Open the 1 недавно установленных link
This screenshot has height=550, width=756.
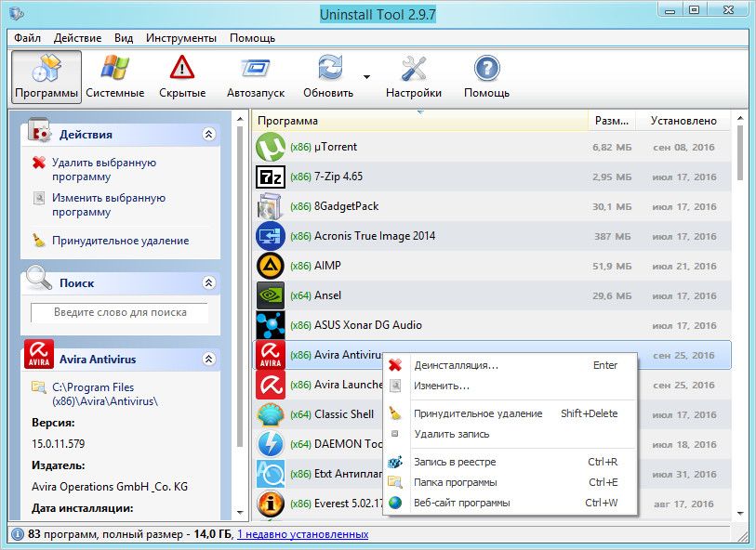[x=303, y=534]
